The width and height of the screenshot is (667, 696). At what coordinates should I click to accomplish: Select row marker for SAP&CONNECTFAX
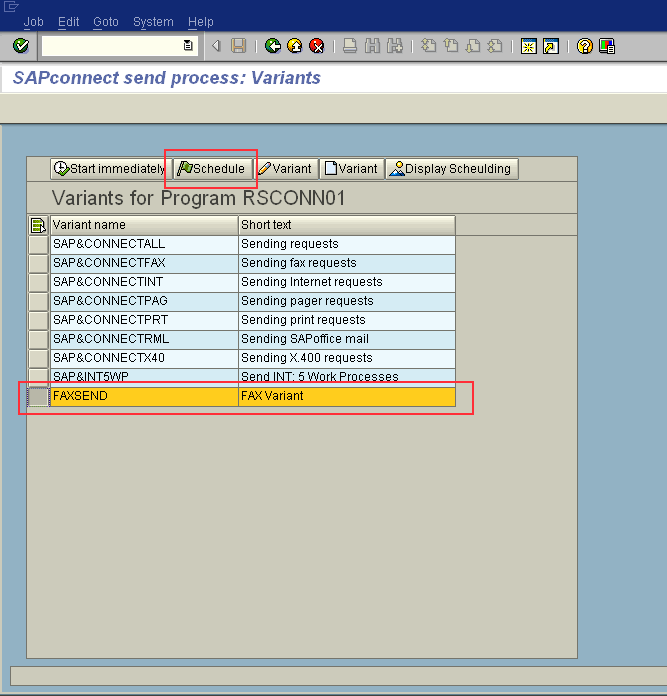tap(39, 264)
